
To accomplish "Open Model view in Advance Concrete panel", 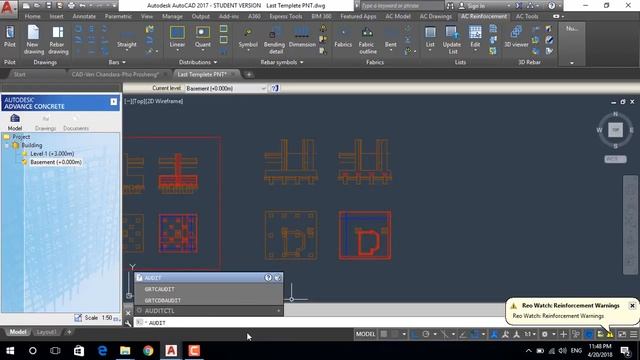I will click(x=15, y=122).
